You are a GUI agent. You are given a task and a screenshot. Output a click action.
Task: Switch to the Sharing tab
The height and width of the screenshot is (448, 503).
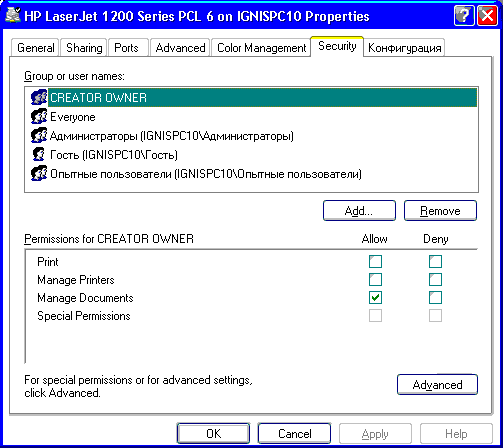coord(84,48)
